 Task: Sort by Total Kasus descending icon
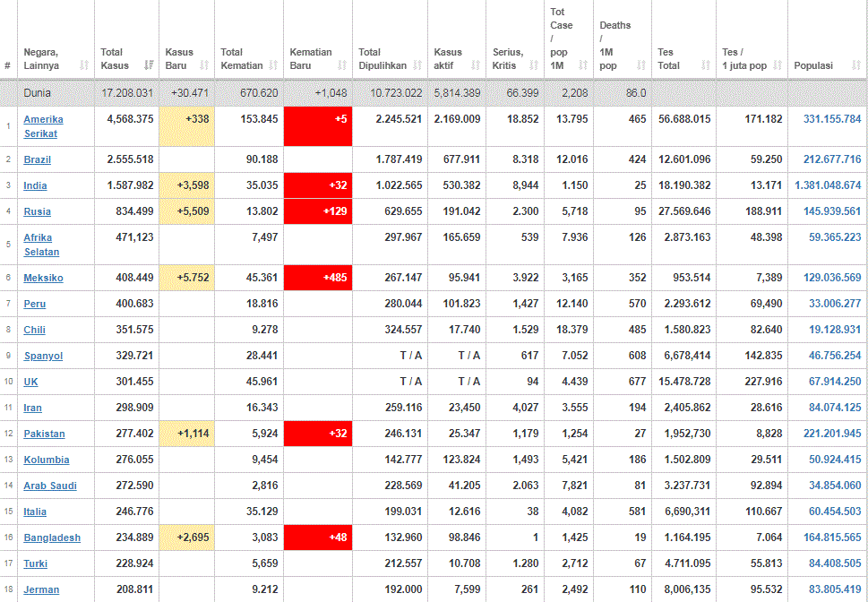click(149, 65)
